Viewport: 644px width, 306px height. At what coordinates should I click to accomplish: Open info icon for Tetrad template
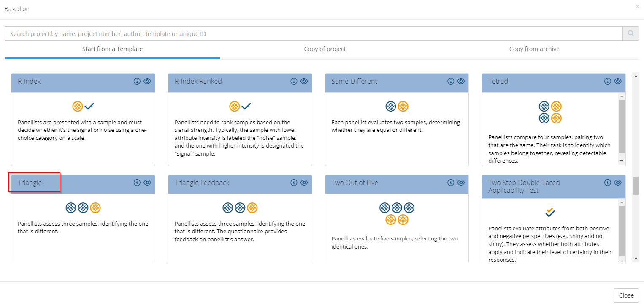(x=607, y=81)
